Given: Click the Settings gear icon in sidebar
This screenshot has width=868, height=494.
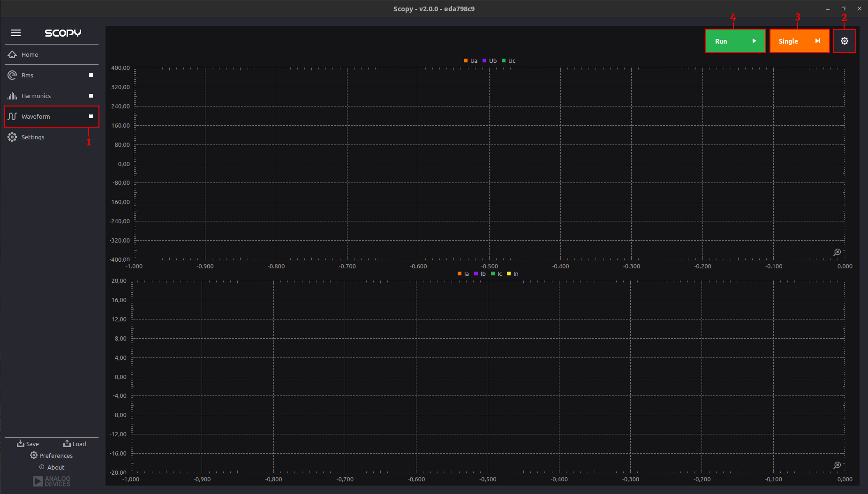Looking at the screenshot, I should (x=12, y=137).
